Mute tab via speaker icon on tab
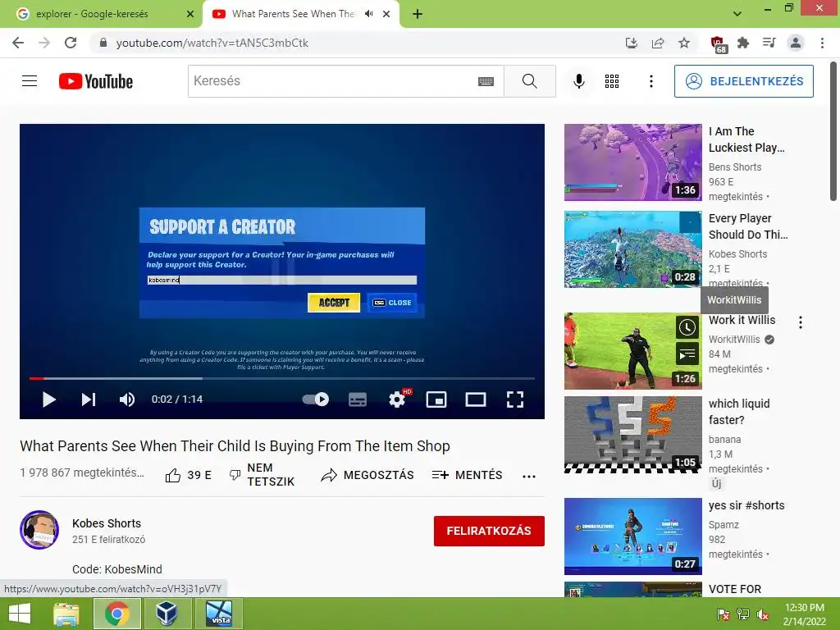The height and width of the screenshot is (630, 840). coord(368,14)
